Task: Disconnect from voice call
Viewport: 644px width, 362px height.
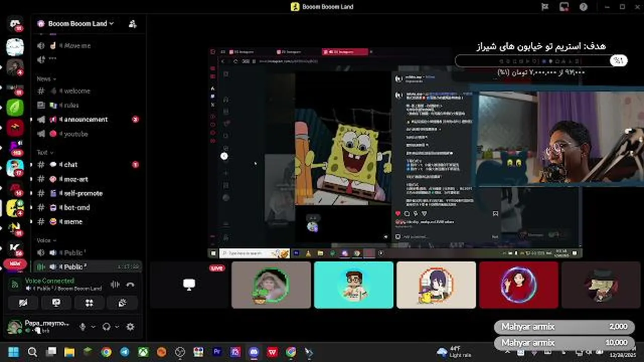Action: coord(130,285)
